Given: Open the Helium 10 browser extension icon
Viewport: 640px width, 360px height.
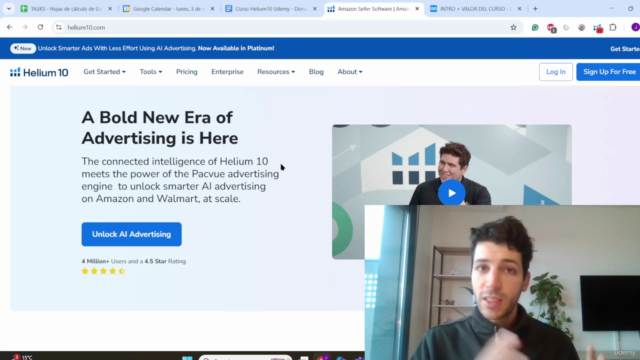Looking at the screenshot, I should pyautogui.click(x=598, y=28).
